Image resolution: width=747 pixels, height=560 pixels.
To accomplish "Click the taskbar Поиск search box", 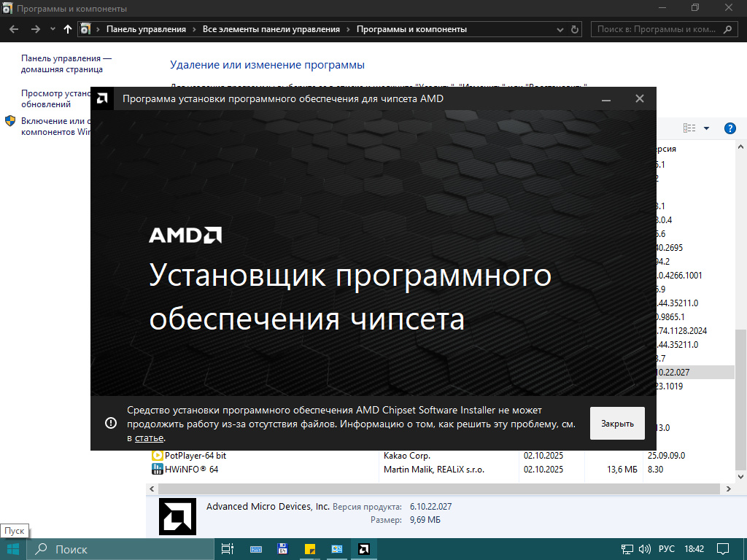I will [x=120, y=549].
